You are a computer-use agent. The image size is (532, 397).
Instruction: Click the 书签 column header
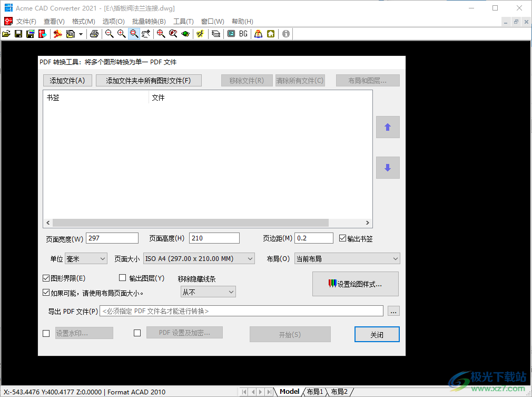[x=96, y=98]
